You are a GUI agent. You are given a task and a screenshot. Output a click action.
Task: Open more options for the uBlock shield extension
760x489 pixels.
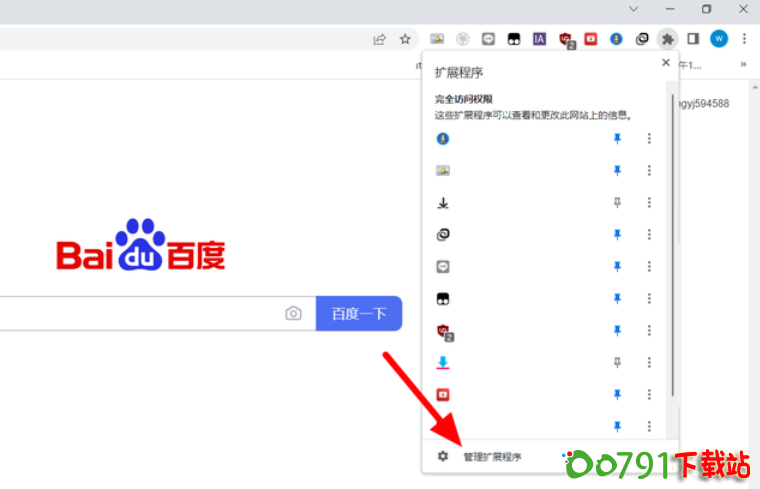(x=649, y=330)
